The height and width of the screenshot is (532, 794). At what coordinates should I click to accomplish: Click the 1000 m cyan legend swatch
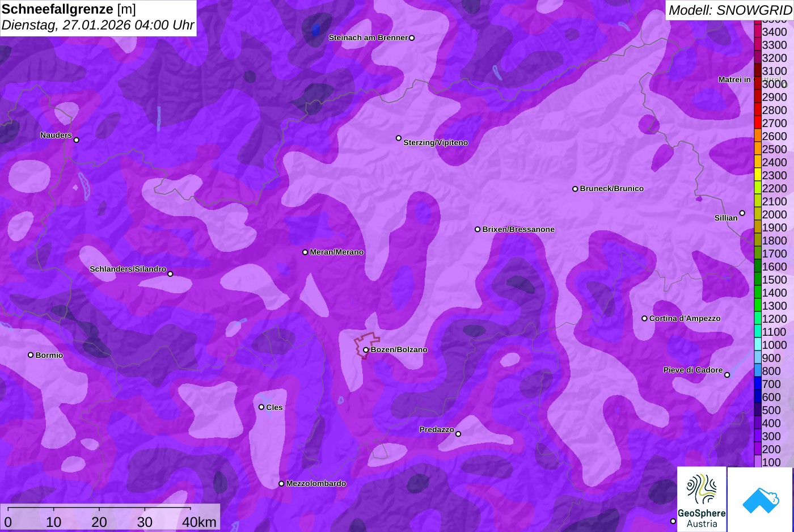coord(757,344)
